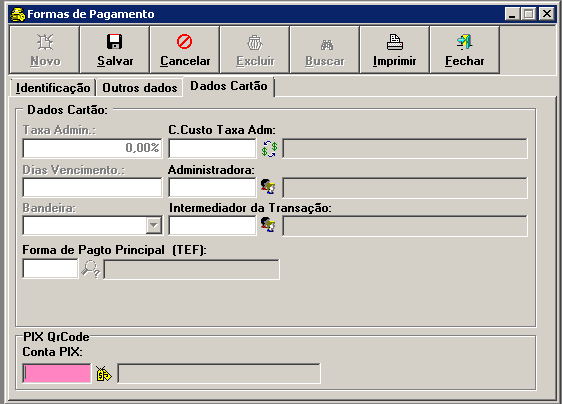Click the Imprimir printer toolbar button
Screen dimensions: 562x404
pos(394,50)
